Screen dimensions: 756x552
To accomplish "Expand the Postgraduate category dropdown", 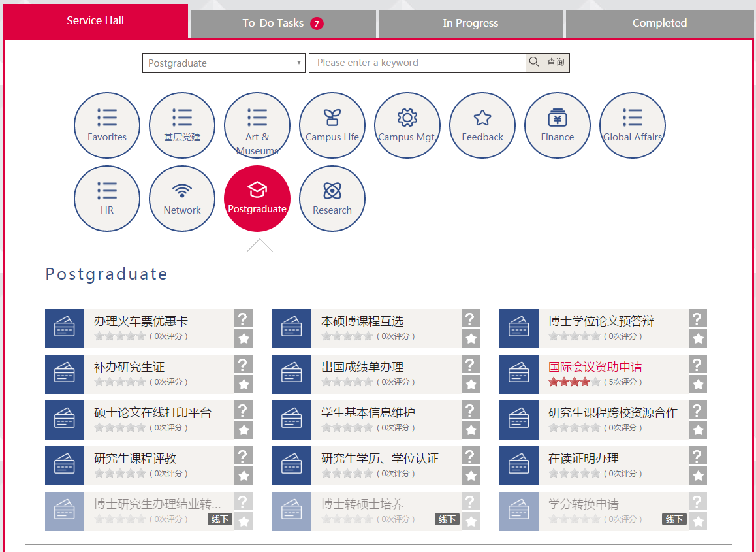I will click(x=224, y=63).
